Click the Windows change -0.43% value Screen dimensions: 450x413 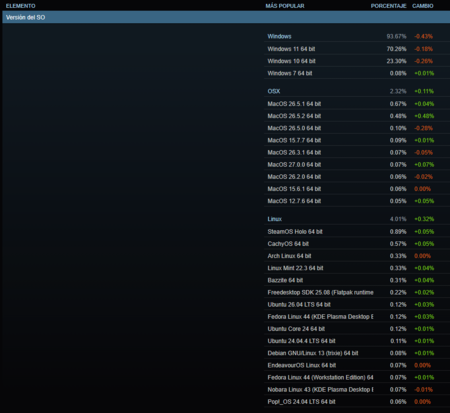click(x=423, y=36)
